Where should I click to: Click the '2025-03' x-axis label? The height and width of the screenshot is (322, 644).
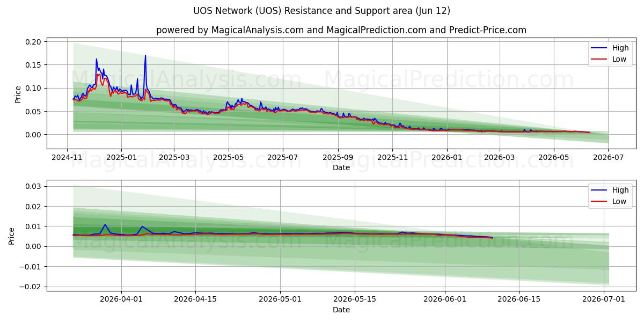(x=174, y=158)
